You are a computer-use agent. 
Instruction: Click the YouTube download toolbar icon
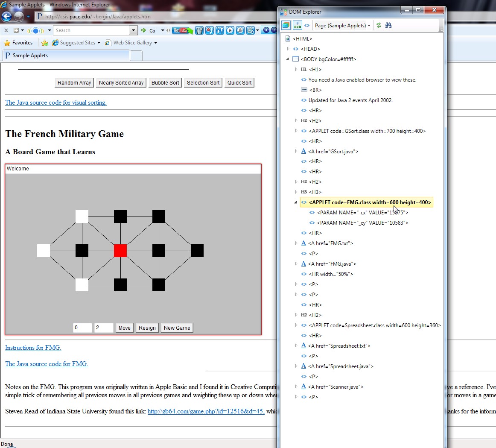point(182,30)
